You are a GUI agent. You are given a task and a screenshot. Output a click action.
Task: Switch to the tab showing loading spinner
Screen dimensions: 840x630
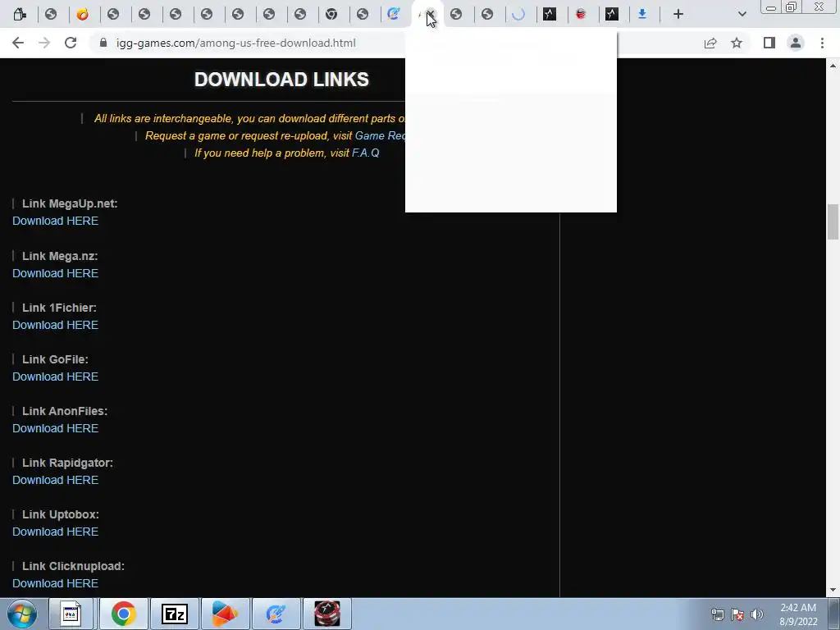(518, 14)
